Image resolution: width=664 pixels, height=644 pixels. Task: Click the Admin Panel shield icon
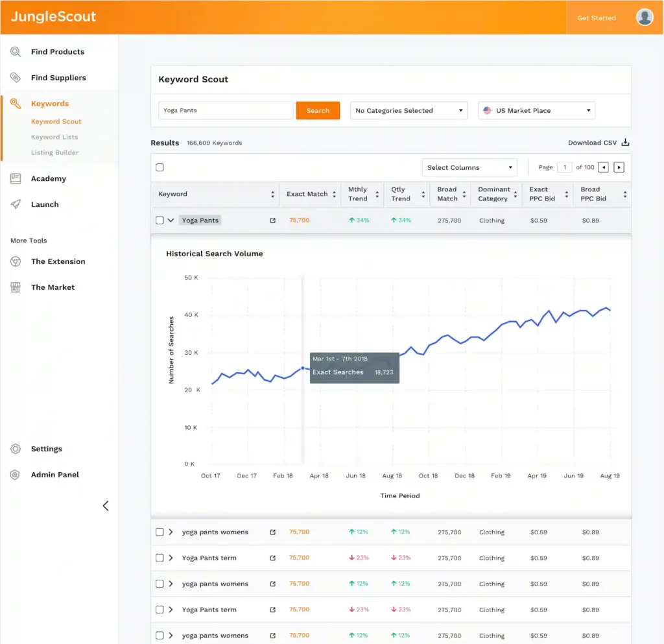tap(16, 475)
